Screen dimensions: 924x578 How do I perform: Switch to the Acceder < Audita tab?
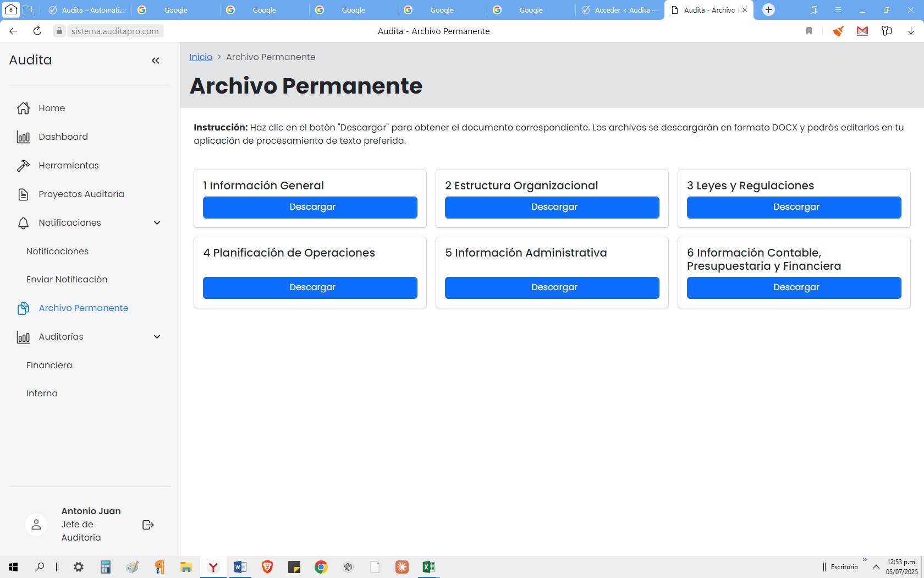[619, 10]
